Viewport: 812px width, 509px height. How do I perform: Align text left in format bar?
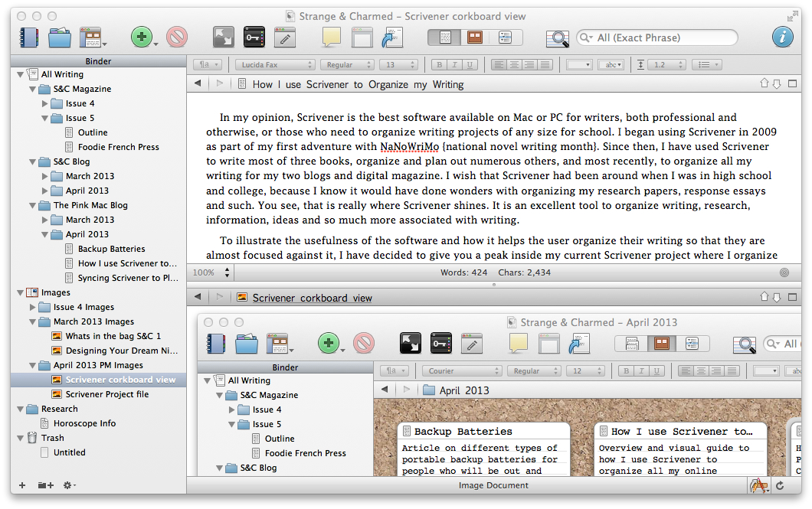pos(499,64)
